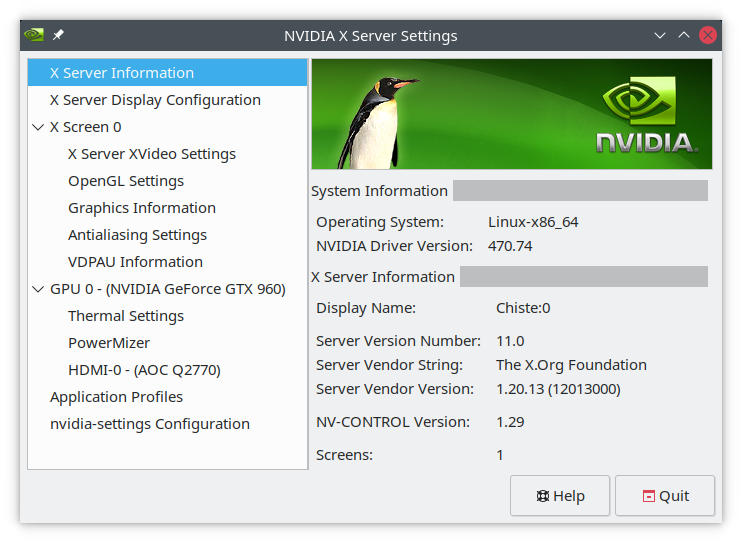This screenshot has width=742, height=543.
Task: Click the Server Vendor Version label
Action: tap(395, 389)
